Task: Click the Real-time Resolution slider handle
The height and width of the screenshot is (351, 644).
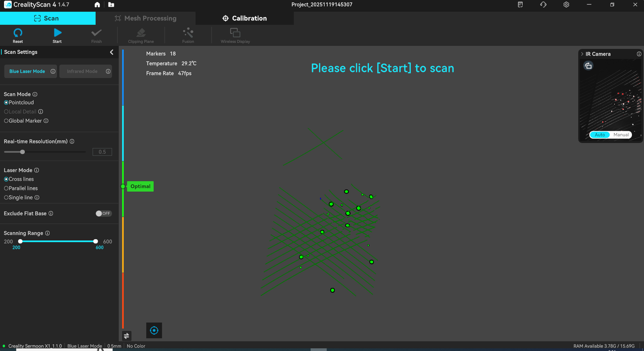Action: (x=22, y=152)
